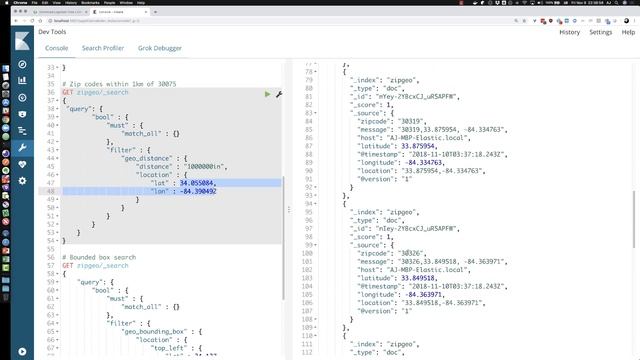Go back in Chrome browser
This screenshot has width=640, height=360.
click(16, 20)
